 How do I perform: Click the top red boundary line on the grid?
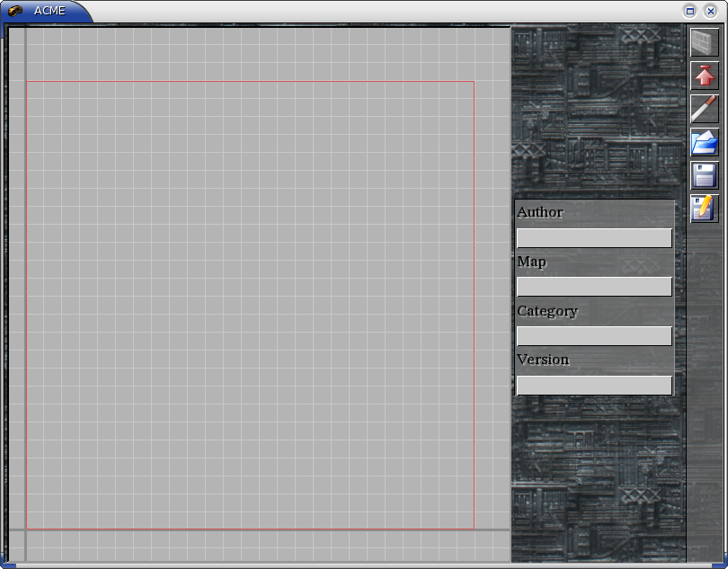(250, 82)
